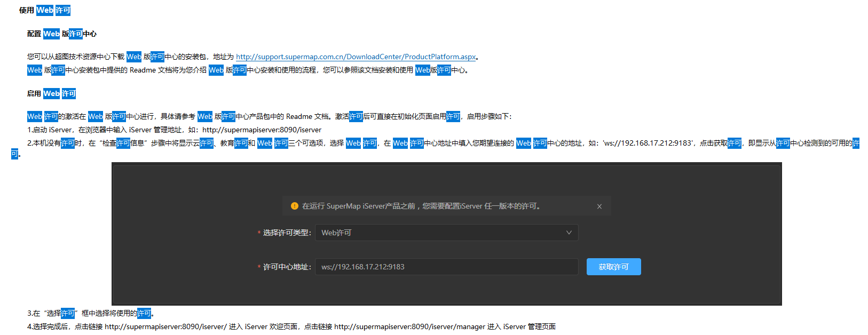Click the dropdown chevron arrow for license type
This screenshot has width=868, height=335.
569,233
